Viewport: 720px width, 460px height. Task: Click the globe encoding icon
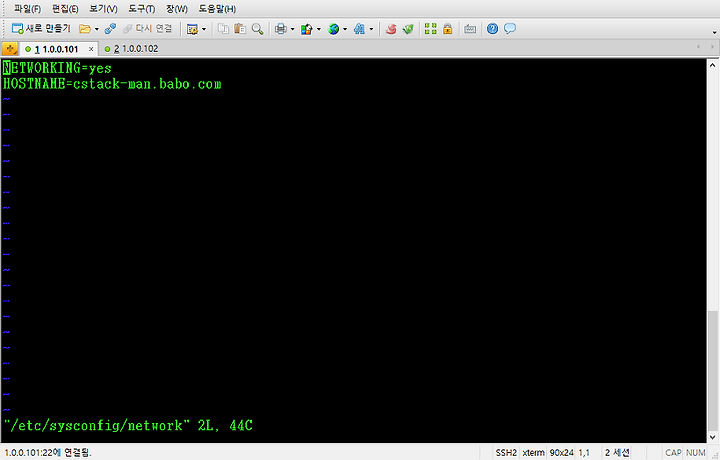click(333, 29)
